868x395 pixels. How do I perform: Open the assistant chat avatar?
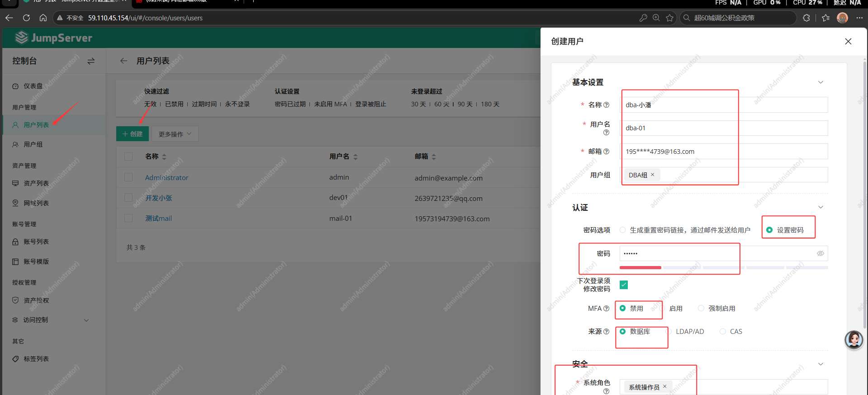click(854, 339)
